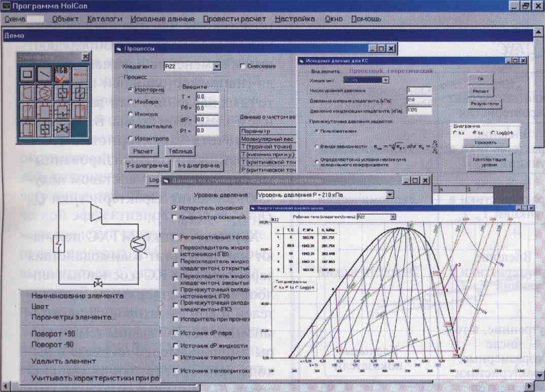Pick the circular heat exchanger coil element
545x392 pixels.
click(x=45, y=93)
